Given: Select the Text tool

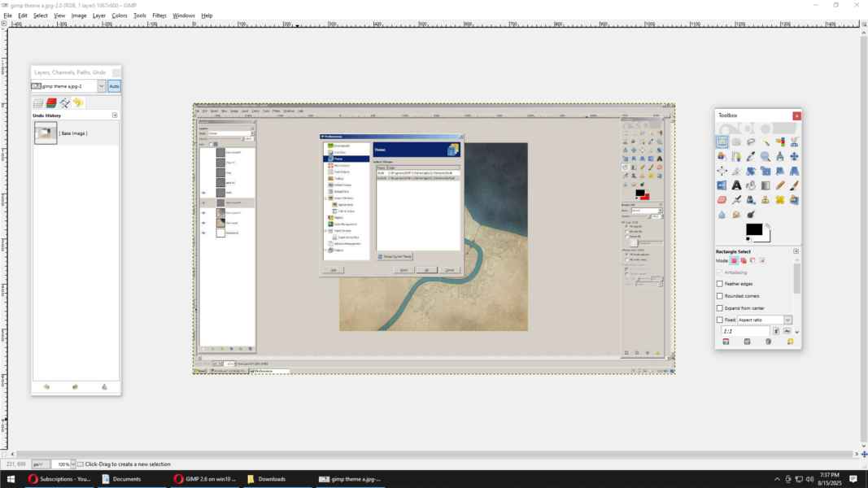Looking at the screenshot, I should 736,185.
